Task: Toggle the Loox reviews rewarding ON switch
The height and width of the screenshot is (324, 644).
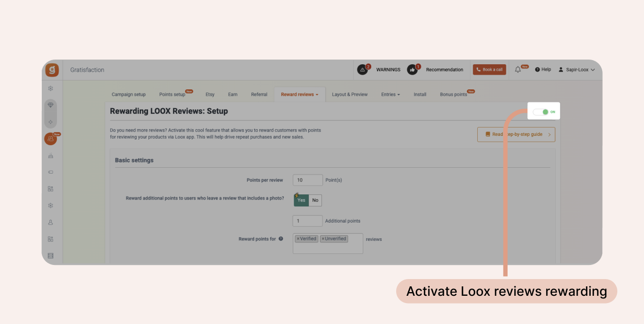Action: 540,112
